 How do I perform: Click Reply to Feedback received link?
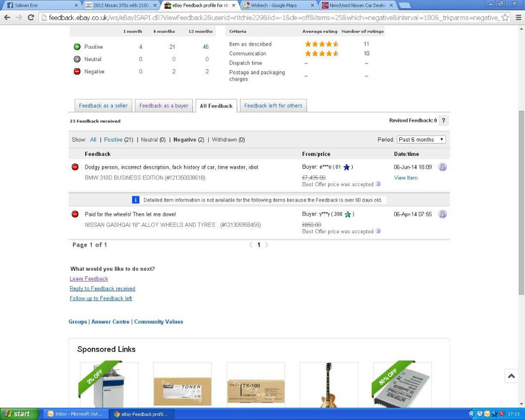[x=103, y=289]
